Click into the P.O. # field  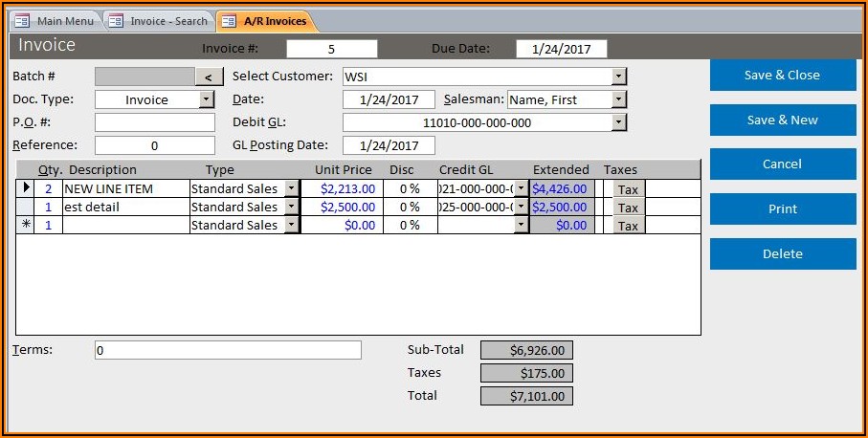(155, 122)
